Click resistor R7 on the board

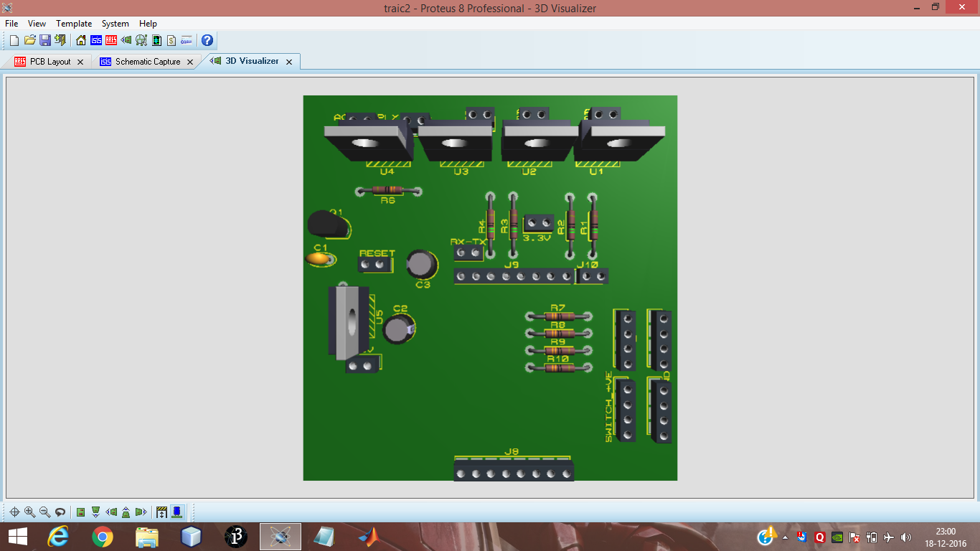click(x=558, y=316)
